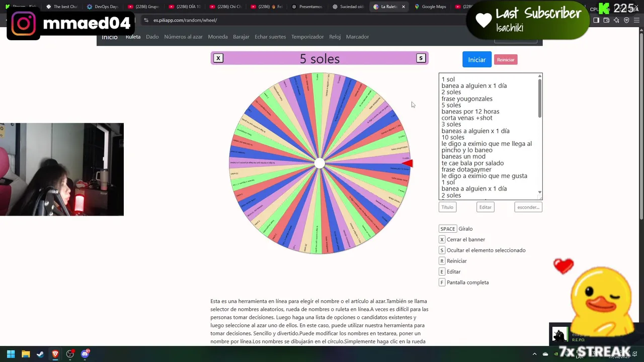This screenshot has height=362, width=644.
Task: Open the Temporizador tab
Action: (x=307, y=37)
